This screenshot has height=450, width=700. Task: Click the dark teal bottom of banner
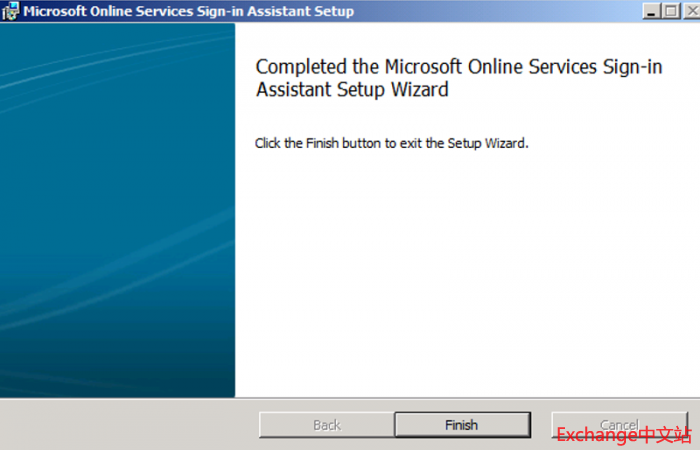pos(117,375)
